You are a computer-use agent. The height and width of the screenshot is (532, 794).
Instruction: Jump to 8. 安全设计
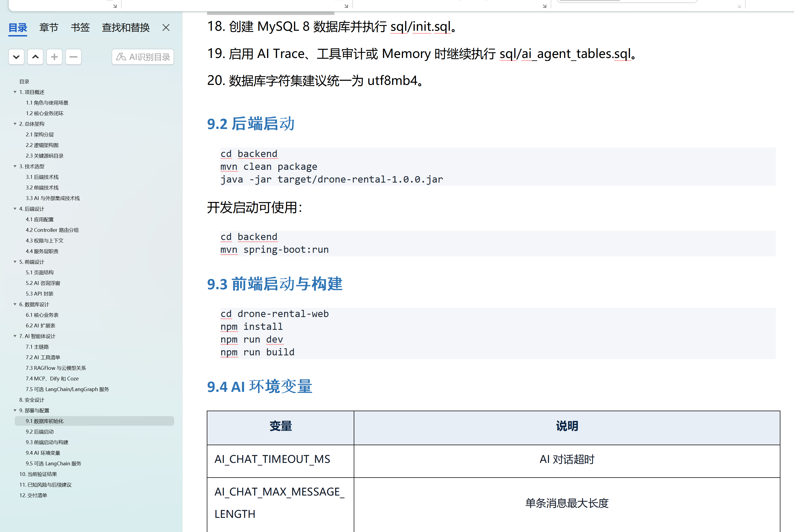click(32, 400)
